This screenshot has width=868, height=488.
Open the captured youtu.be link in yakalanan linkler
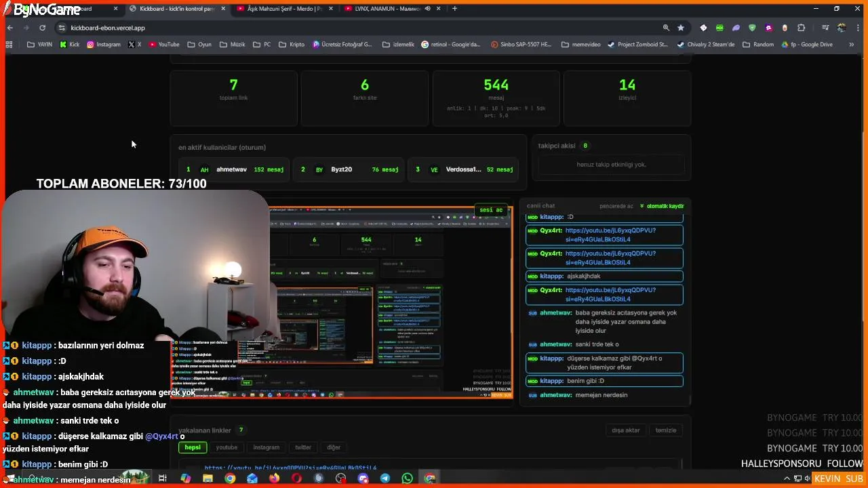pos(290,468)
